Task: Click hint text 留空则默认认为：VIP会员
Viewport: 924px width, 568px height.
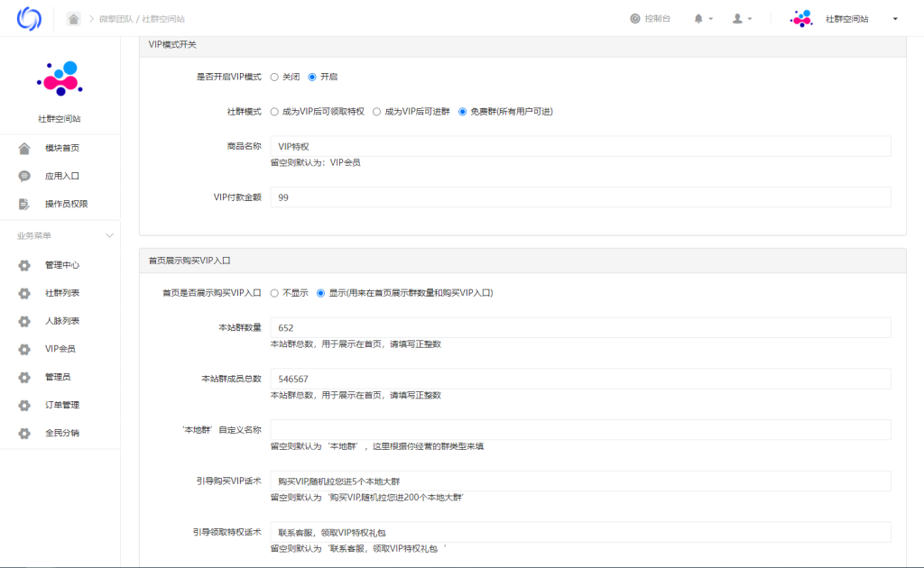Action: coord(315,163)
